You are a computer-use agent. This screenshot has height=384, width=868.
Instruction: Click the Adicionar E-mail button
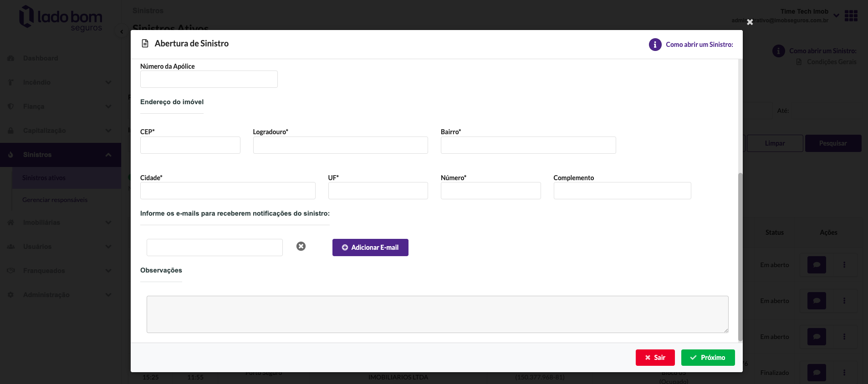tap(370, 248)
